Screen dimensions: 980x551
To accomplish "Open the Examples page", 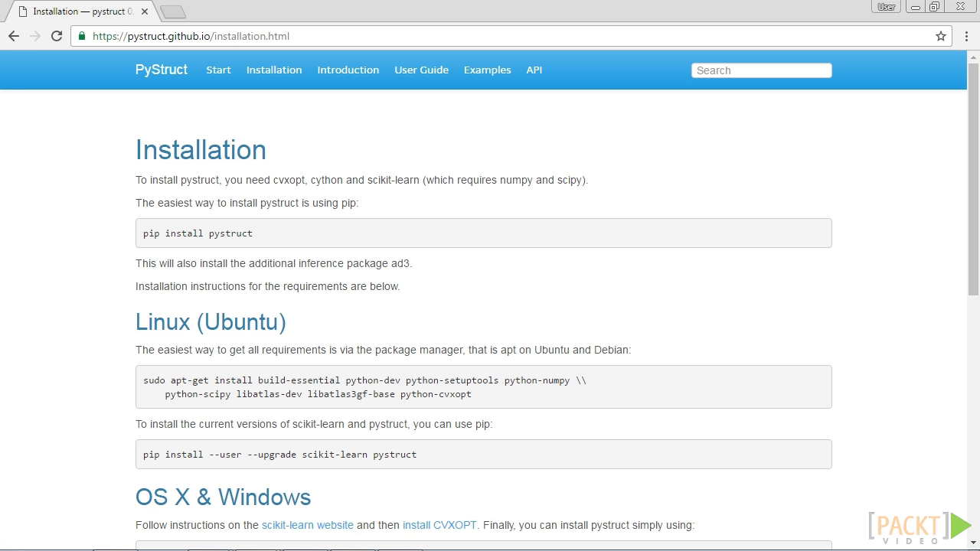I will coord(487,70).
